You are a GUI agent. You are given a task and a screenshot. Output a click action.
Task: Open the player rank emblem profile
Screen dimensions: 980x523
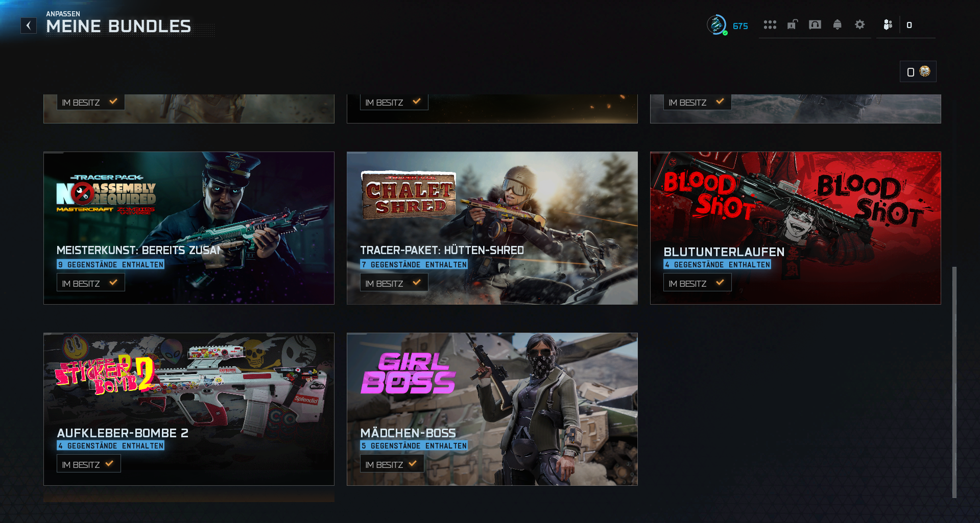click(x=716, y=24)
